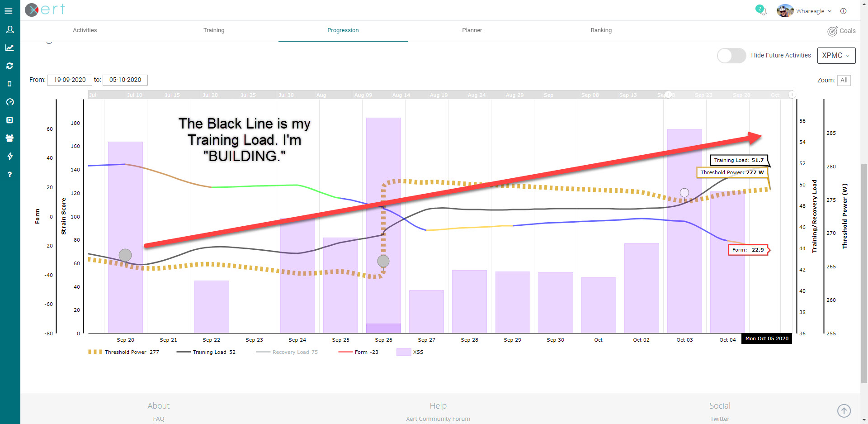Screen dimensions: 868x424
Task: Open the Goals link
Action: coord(841,31)
